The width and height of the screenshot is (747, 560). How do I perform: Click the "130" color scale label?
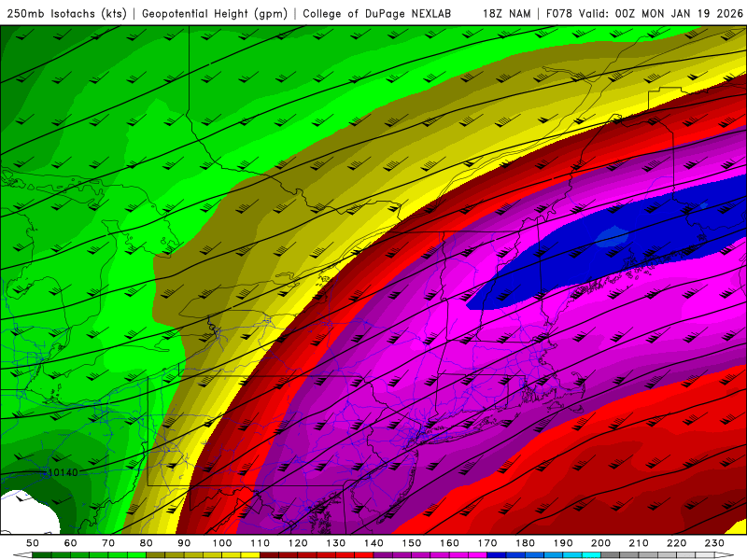pyautogui.click(x=335, y=543)
